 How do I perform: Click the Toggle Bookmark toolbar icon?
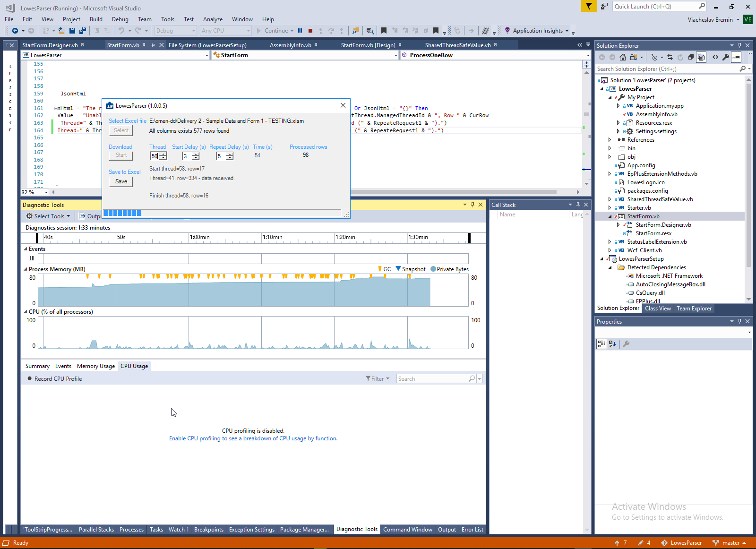[x=384, y=31]
